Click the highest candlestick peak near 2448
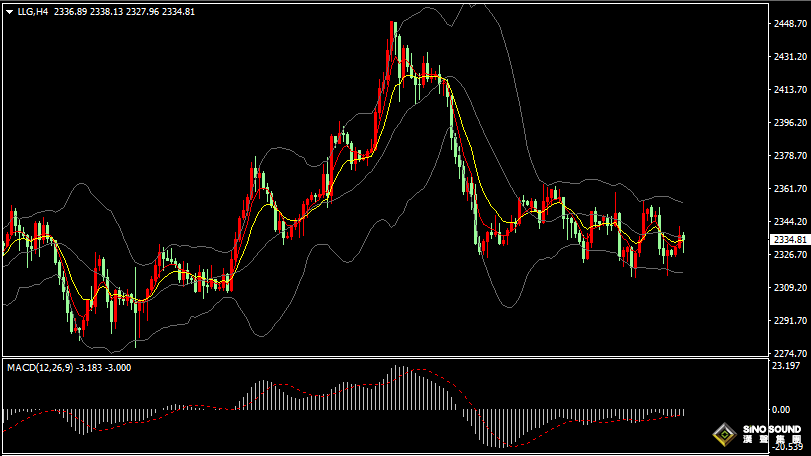This screenshot has width=811, height=456. pos(394,24)
